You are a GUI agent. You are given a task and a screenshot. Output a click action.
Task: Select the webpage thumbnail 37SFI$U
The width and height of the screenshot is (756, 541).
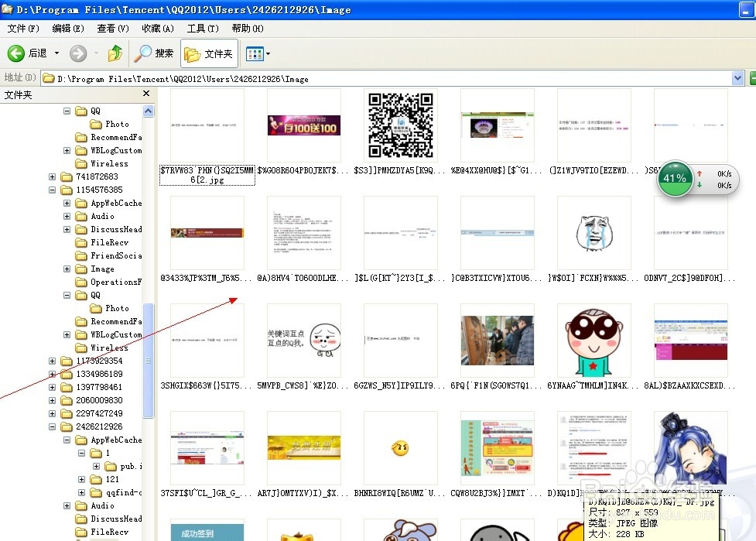(207, 448)
